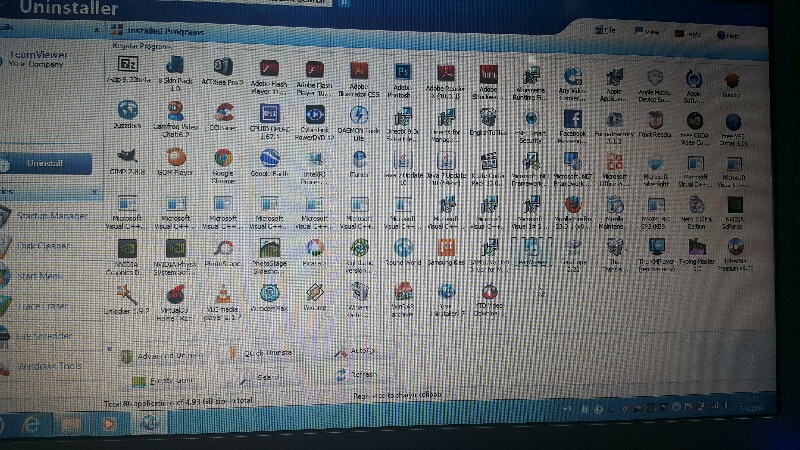Screen dimensions: 800x450
Task: Select the 7-Zip program icon
Action: pos(128,65)
